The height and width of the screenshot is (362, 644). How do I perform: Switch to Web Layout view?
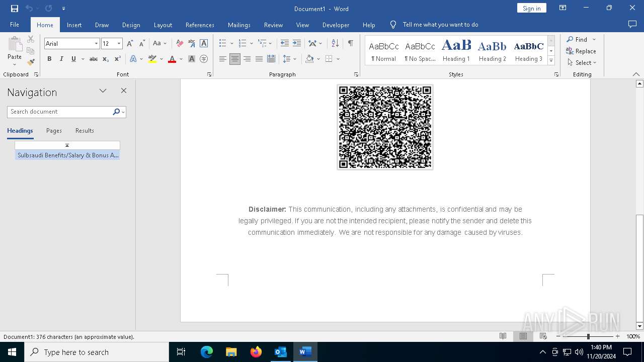tap(543, 336)
